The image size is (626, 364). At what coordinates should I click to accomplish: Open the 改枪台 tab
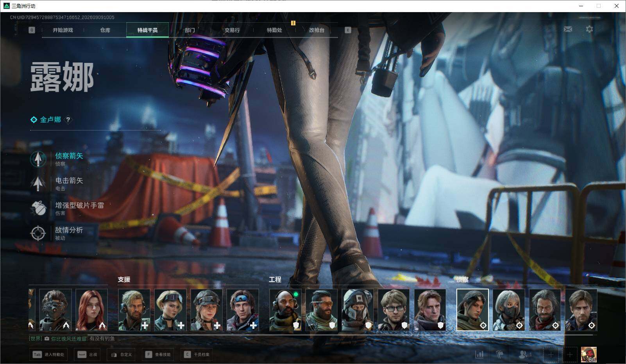(317, 30)
